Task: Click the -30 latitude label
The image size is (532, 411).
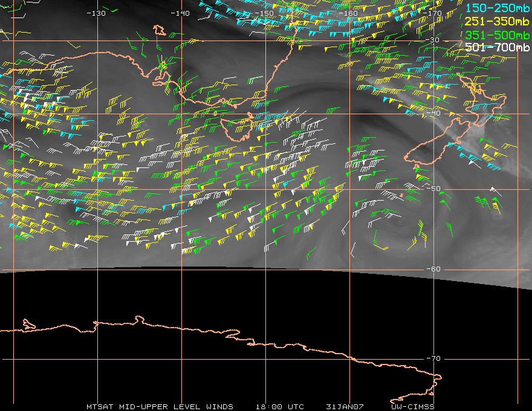Action: 433,40
